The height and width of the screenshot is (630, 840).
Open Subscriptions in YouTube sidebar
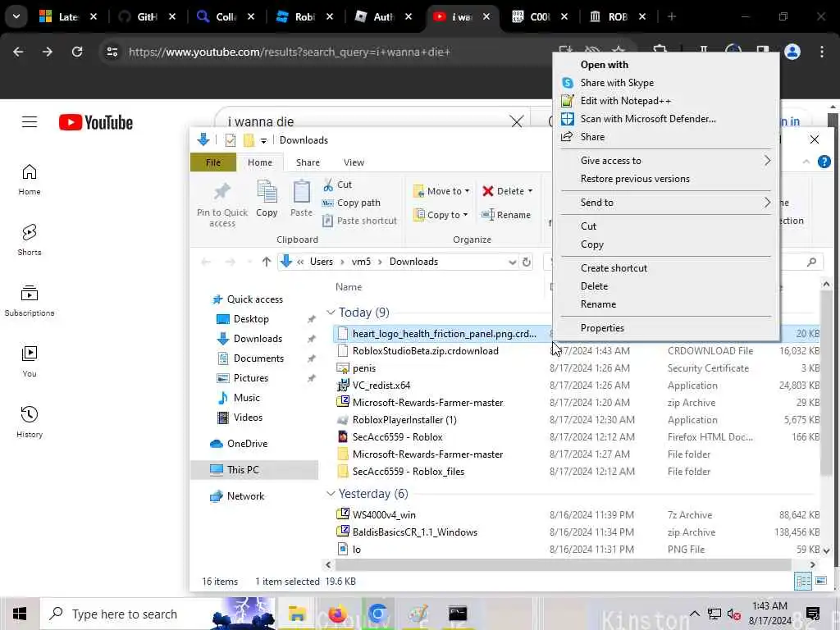pos(30,300)
